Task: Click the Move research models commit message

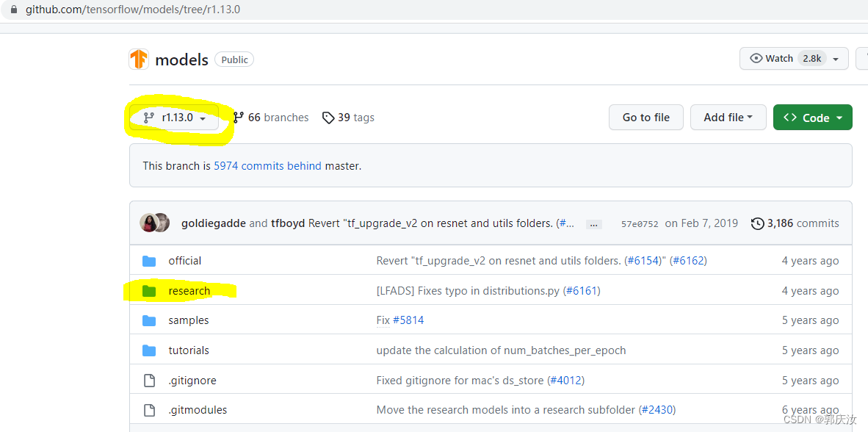Action: [507, 411]
